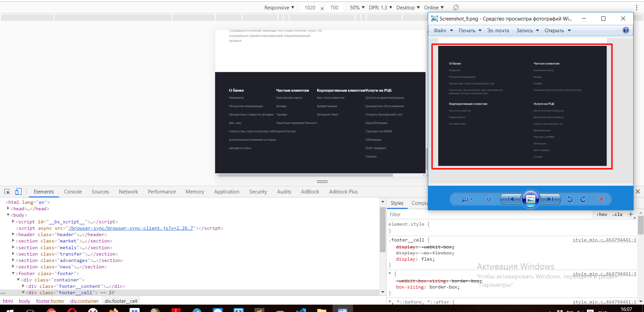Expand the section transfer node
644x312 pixels.
(13, 254)
